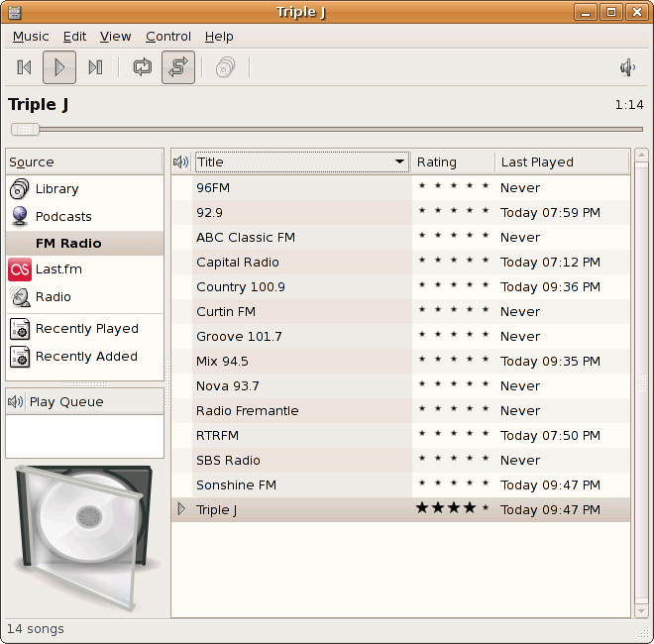Sort by Last Played column header
This screenshot has height=644, width=654.
click(562, 161)
